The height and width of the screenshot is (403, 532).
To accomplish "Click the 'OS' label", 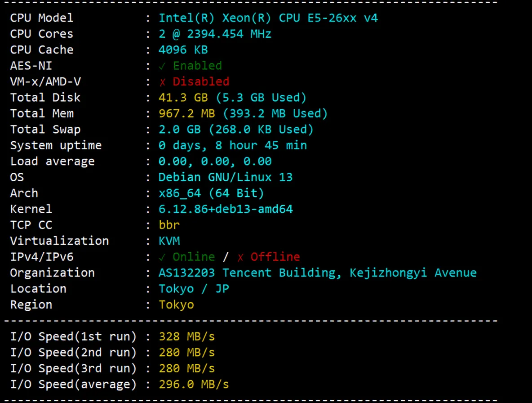I will [x=17, y=177].
